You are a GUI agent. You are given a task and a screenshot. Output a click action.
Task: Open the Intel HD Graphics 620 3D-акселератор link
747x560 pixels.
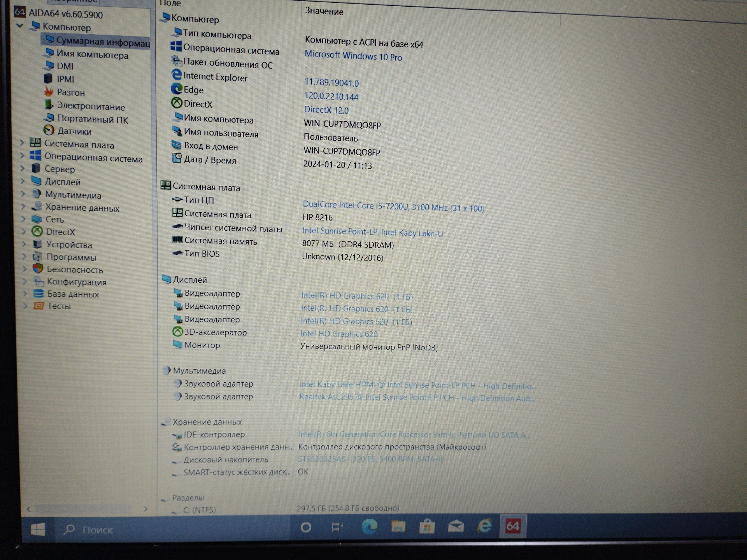339,334
